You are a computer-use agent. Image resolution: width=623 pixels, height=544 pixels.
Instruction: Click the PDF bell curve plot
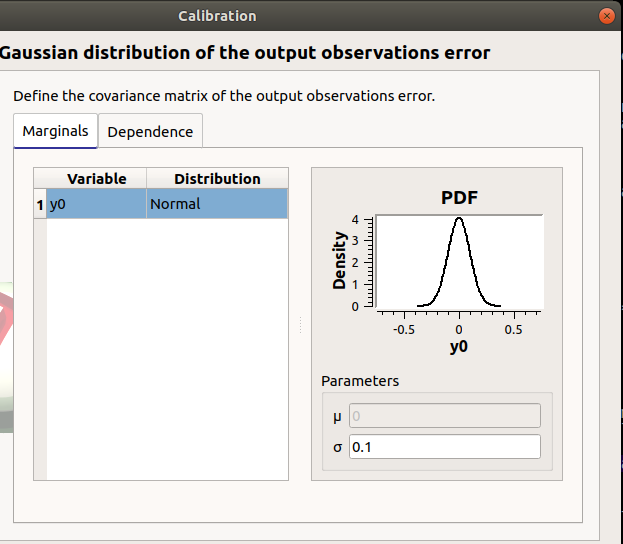(x=458, y=260)
